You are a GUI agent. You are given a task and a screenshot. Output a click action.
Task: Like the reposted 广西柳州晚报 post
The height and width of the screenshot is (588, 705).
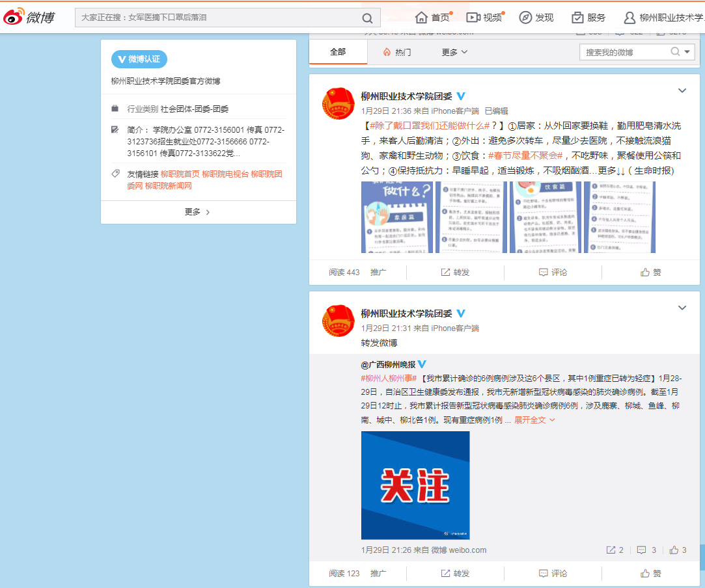click(678, 550)
